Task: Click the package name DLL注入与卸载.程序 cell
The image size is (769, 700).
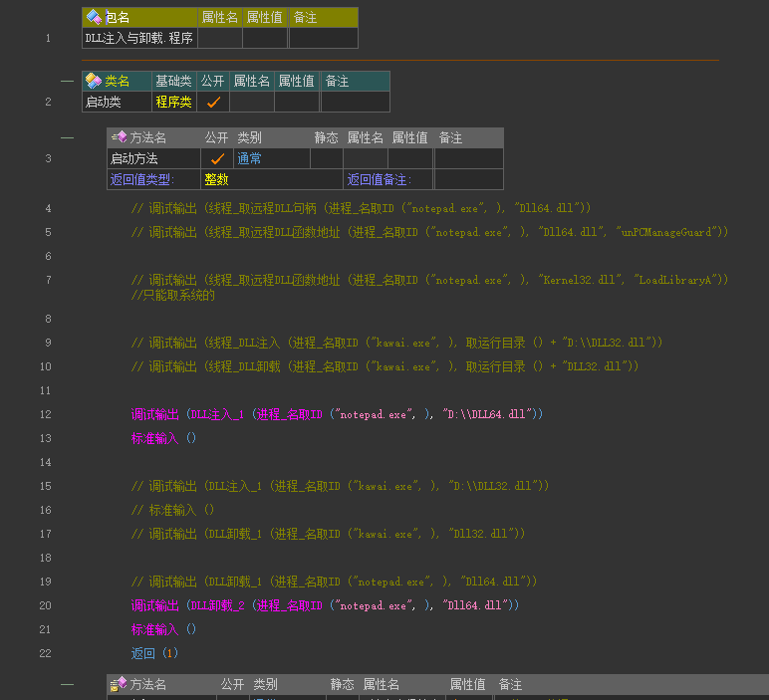Action: point(139,38)
